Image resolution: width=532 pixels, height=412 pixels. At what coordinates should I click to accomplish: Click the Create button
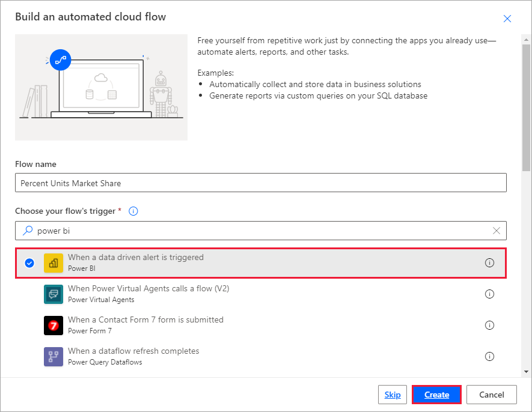(436, 395)
